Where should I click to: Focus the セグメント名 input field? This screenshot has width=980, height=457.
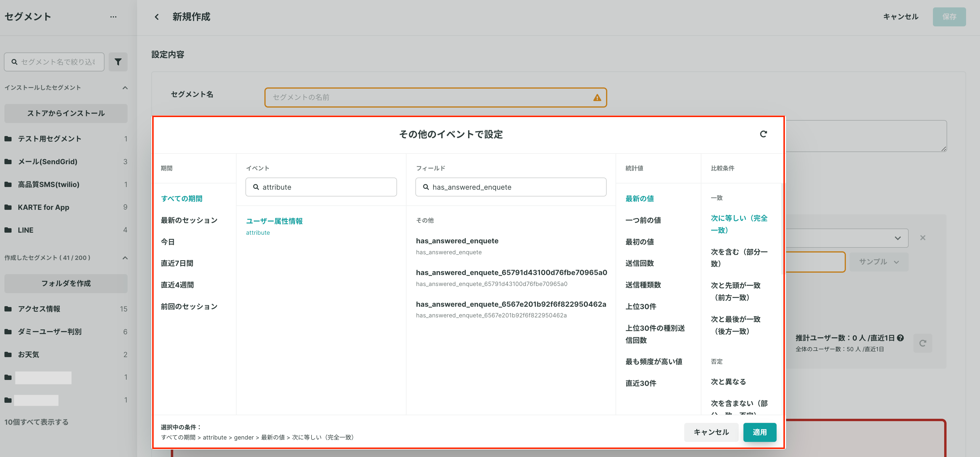pyautogui.click(x=436, y=98)
